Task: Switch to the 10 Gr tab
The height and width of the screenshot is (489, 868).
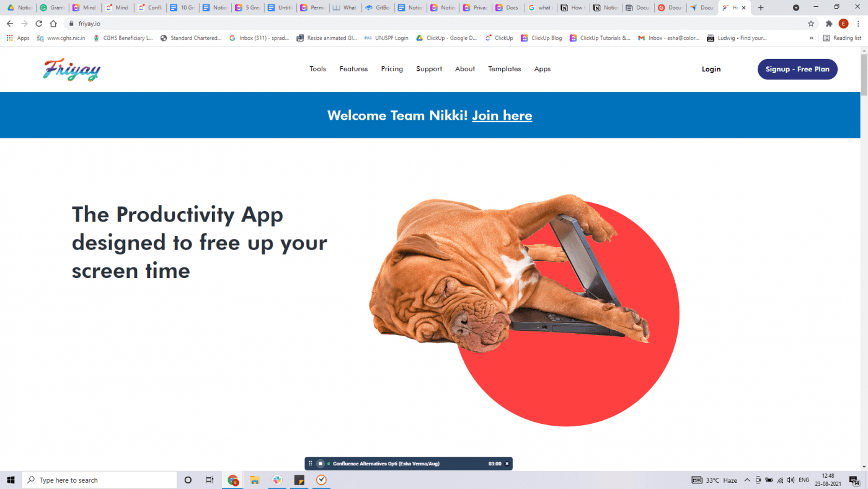Action: point(183,8)
